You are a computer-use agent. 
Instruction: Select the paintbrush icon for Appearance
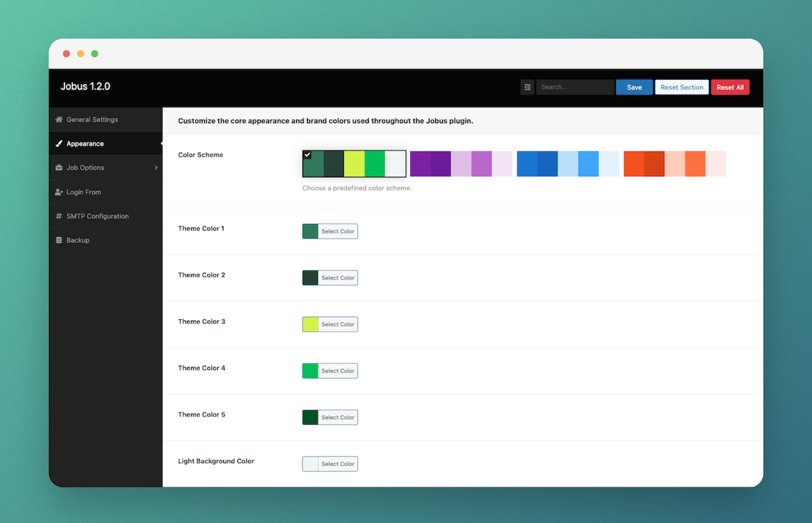59,143
